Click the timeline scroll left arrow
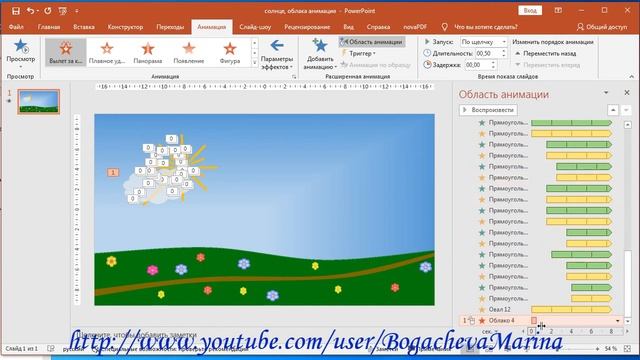The width and height of the screenshot is (640, 360). pos(524,331)
